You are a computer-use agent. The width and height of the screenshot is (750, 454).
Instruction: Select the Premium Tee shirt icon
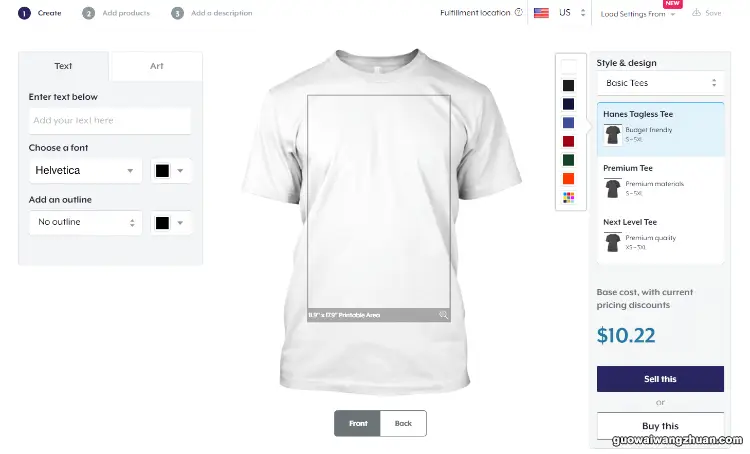click(x=613, y=189)
